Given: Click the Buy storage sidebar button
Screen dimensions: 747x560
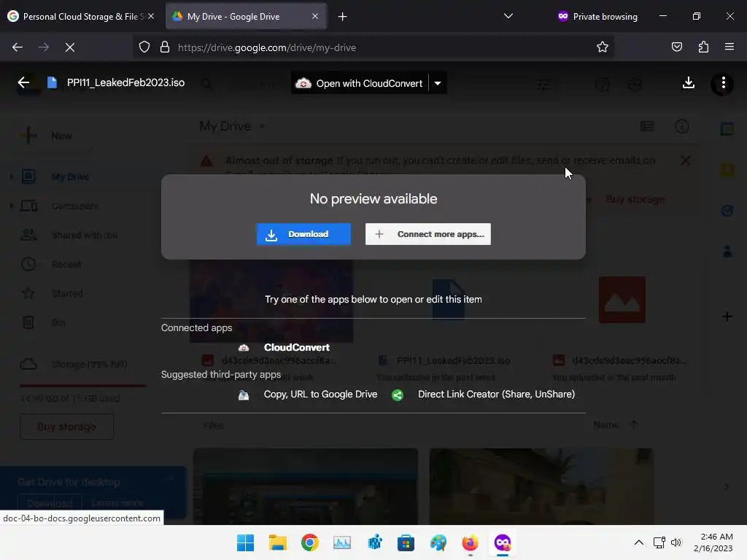Looking at the screenshot, I should click(x=66, y=427).
